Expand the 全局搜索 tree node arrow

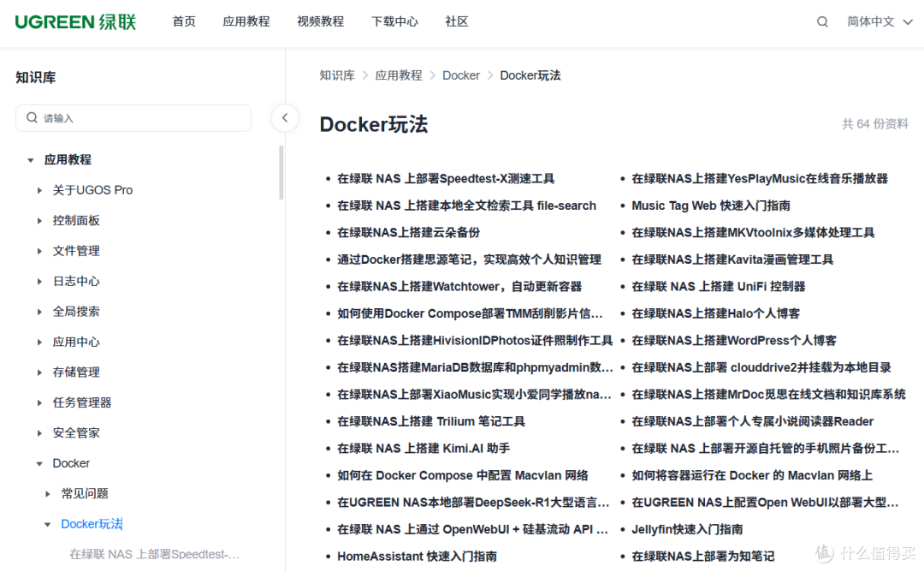coord(39,312)
